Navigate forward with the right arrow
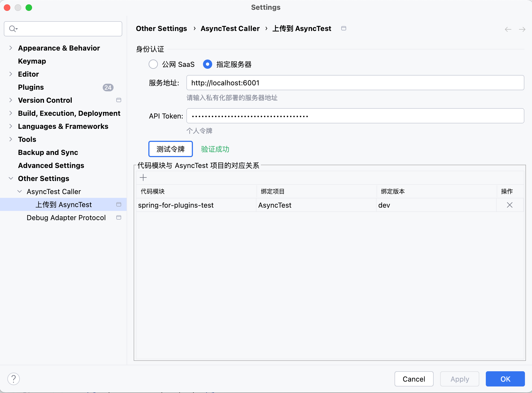Viewport: 532px width, 393px height. [522, 29]
